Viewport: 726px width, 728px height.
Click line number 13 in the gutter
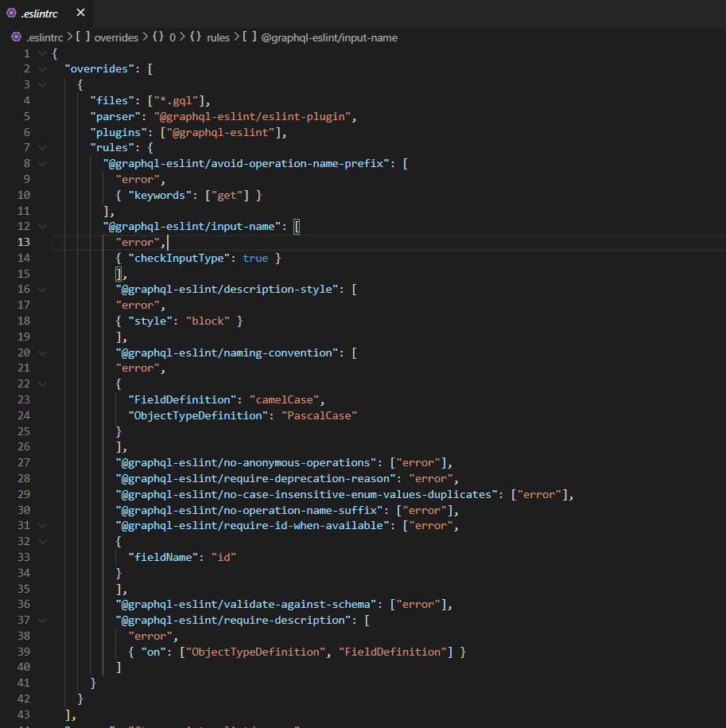click(x=24, y=243)
